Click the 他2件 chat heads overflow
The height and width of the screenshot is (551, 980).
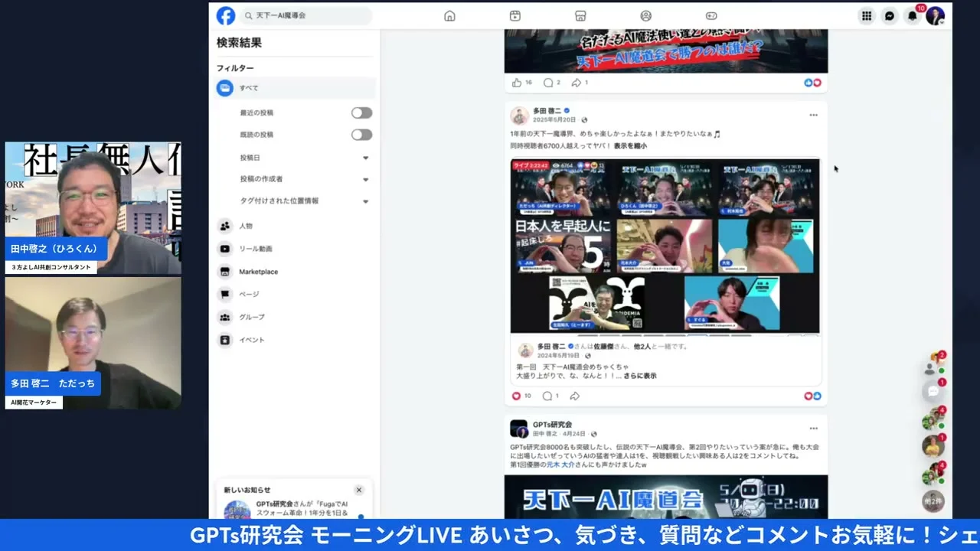tap(933, 501)
